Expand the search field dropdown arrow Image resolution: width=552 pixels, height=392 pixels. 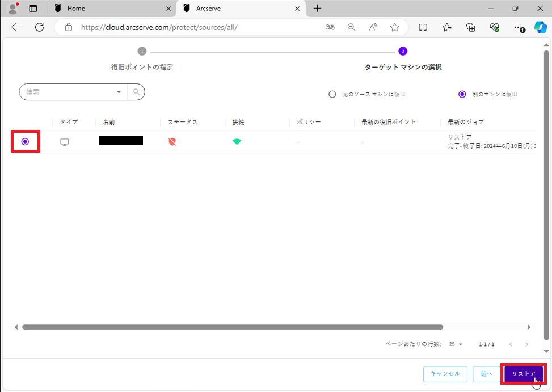119,92
